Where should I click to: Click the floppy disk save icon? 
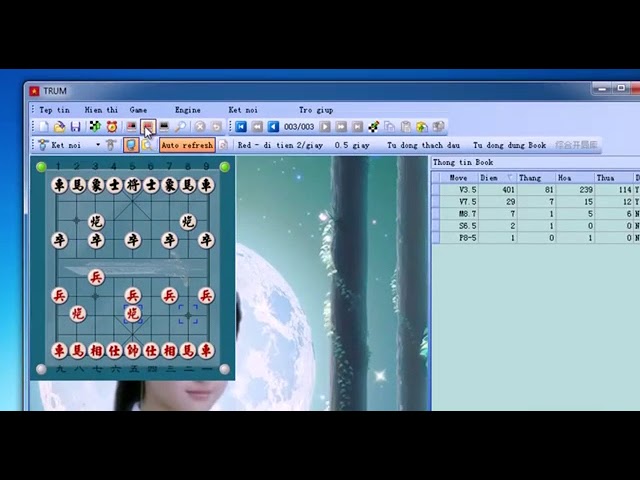(x=76, y=127)
